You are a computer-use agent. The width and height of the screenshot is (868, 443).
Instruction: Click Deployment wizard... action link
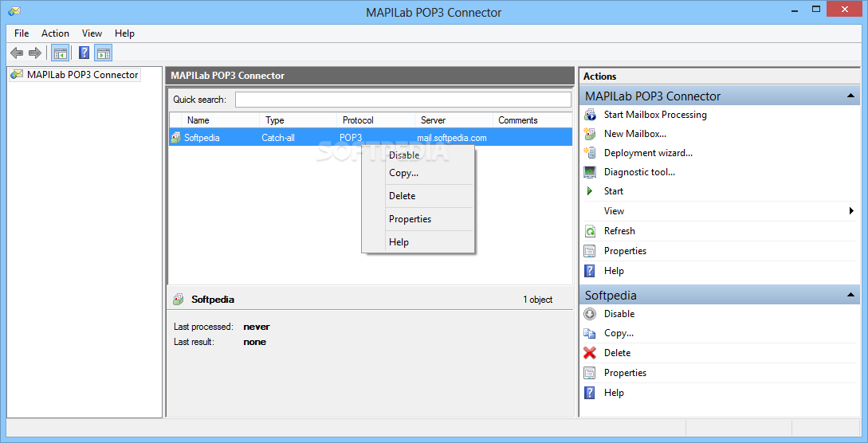648,153
